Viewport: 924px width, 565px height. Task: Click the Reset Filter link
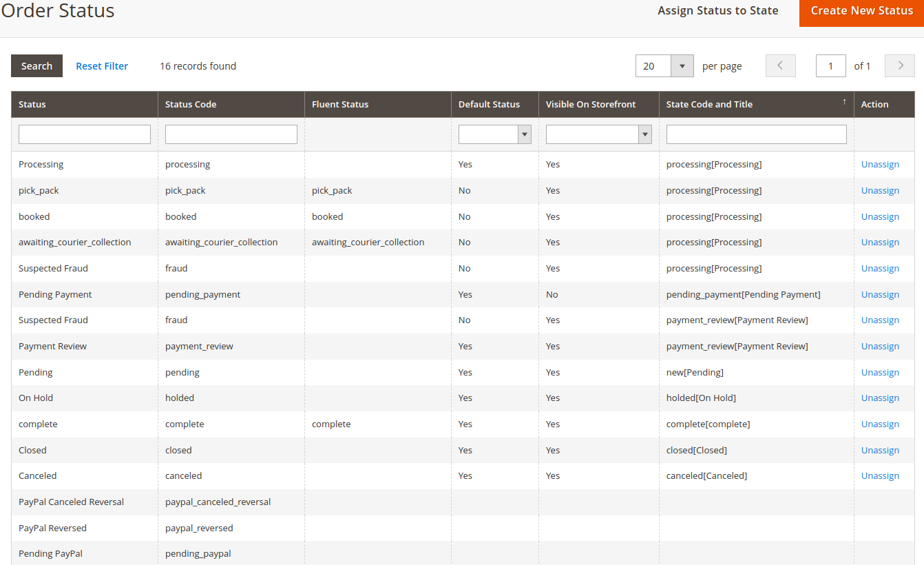point(102,66)
